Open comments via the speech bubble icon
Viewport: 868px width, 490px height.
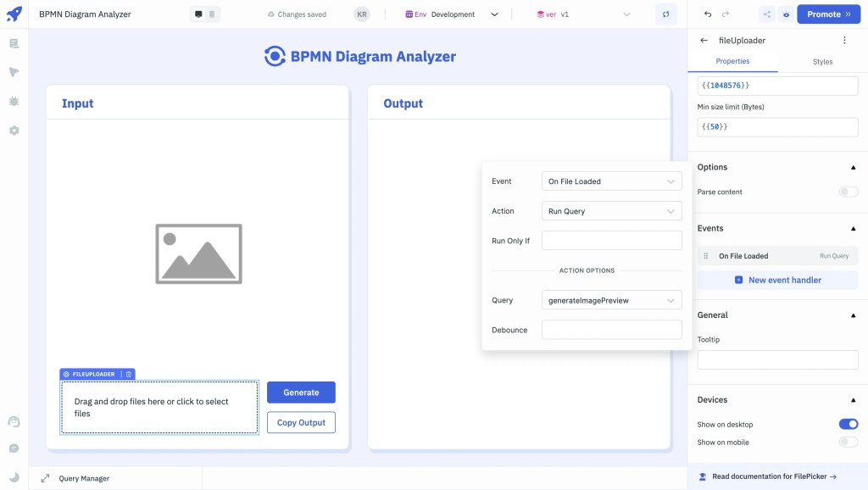pyautogui.click(x=14, y=447)
